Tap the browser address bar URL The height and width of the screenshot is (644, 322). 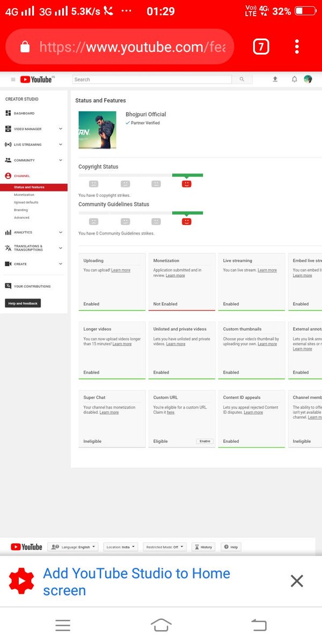point(133,47)
